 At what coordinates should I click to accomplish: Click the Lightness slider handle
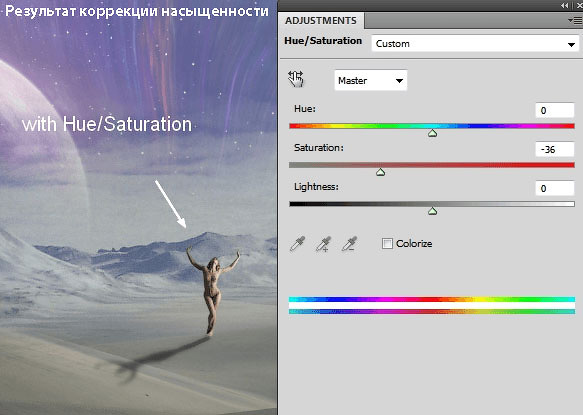click(x=432, y=211)
